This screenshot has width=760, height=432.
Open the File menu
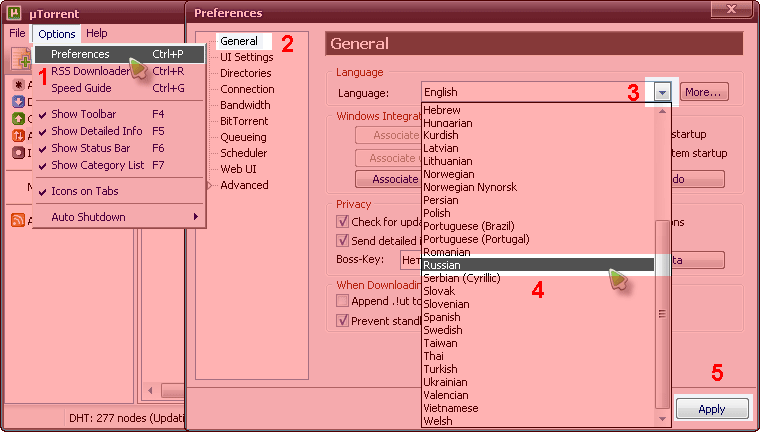17,33
